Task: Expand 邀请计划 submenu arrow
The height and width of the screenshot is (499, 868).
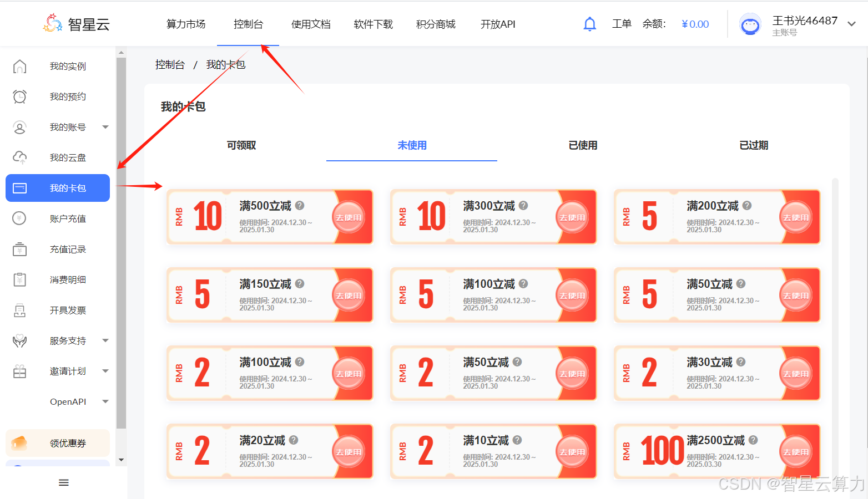Action: (105, 371)
